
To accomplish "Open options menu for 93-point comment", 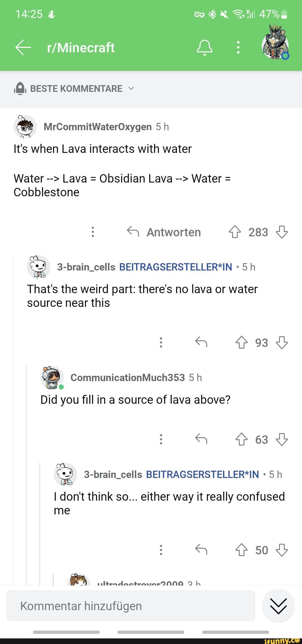I will pyautogui.click(x=161, y=342).
